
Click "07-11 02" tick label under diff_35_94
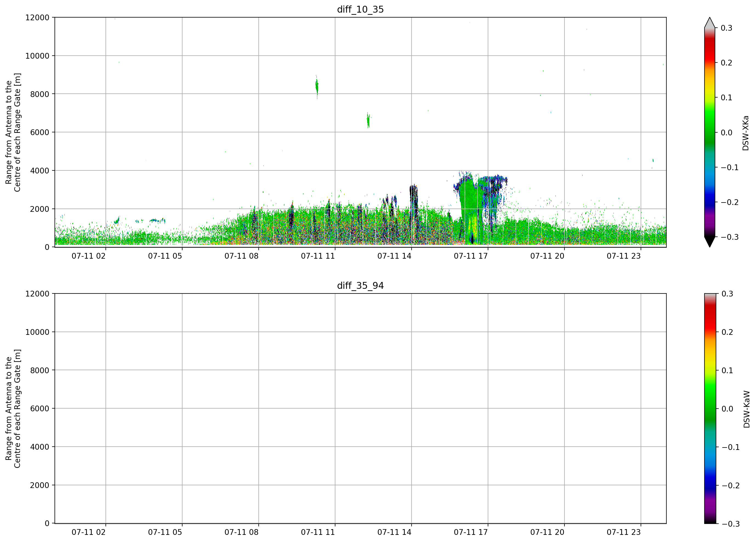point(89,532)
